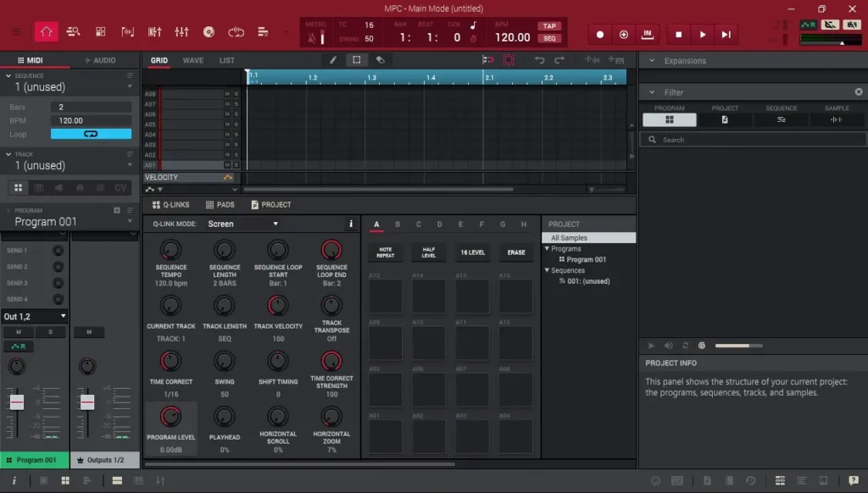This screenshot has width=868, height=493.
Task: Mute the Program 001 channel strip
Action: (19, 332)
